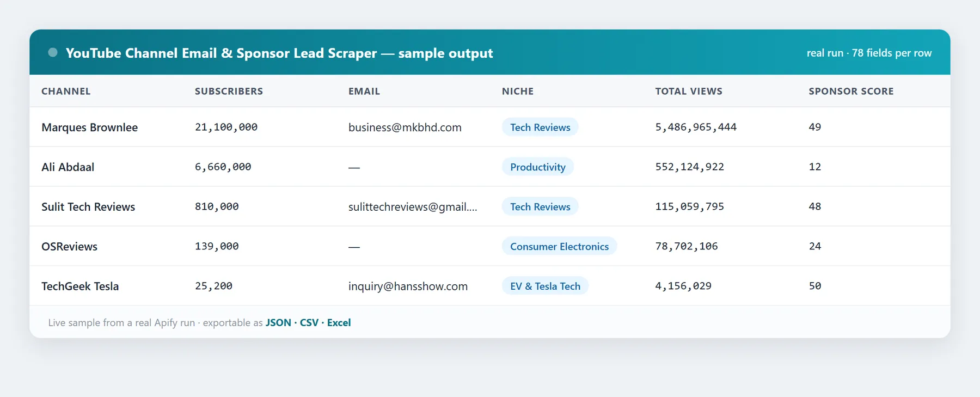This screenshot has height=397, width=980.
Task: Click the status dot in the header
Action: point(53,52)
